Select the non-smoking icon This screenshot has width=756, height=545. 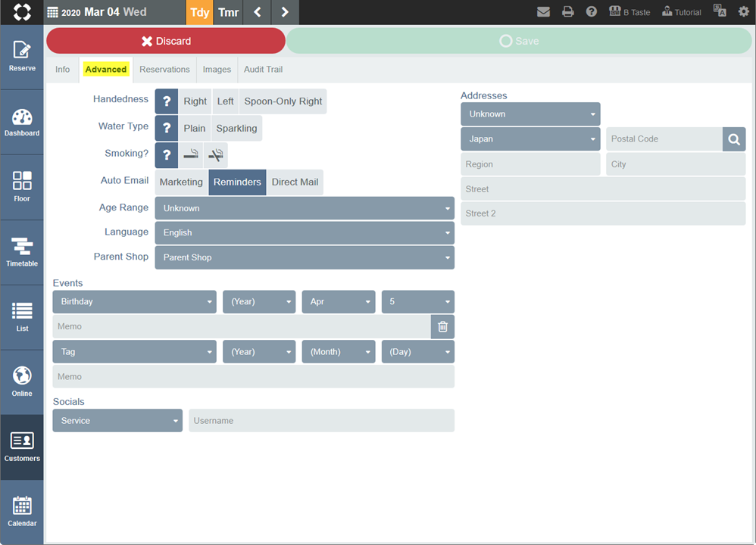pyautogui.click(x=216, y=155)
